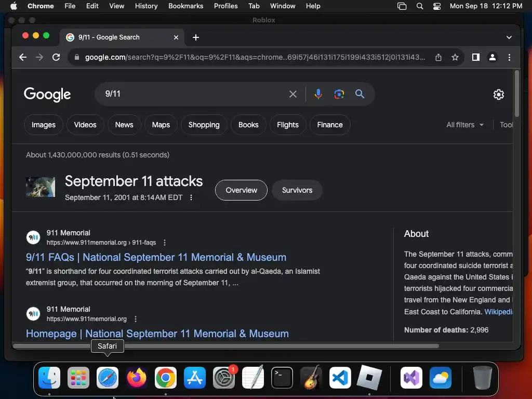This screenshot has height=399, width=532.
Task: Open the Homepage National September 11 Memorial link
Action: [x=157, y=334]
